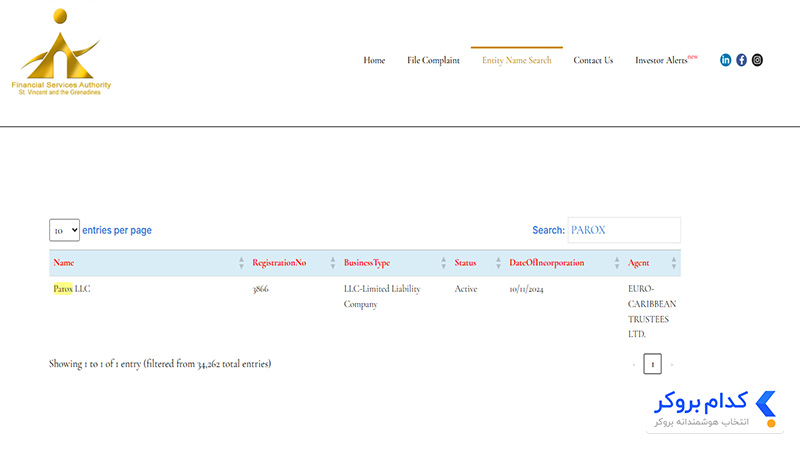Viewport: 800px width, 450px height.
Task: Click the Agent column header text
Action: tap(638, 263)
